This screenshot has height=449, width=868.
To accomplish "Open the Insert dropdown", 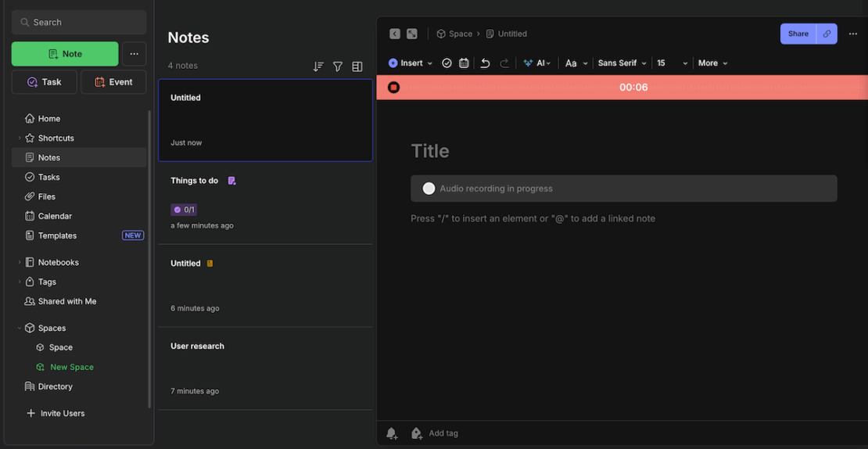I will click(411, 63).
